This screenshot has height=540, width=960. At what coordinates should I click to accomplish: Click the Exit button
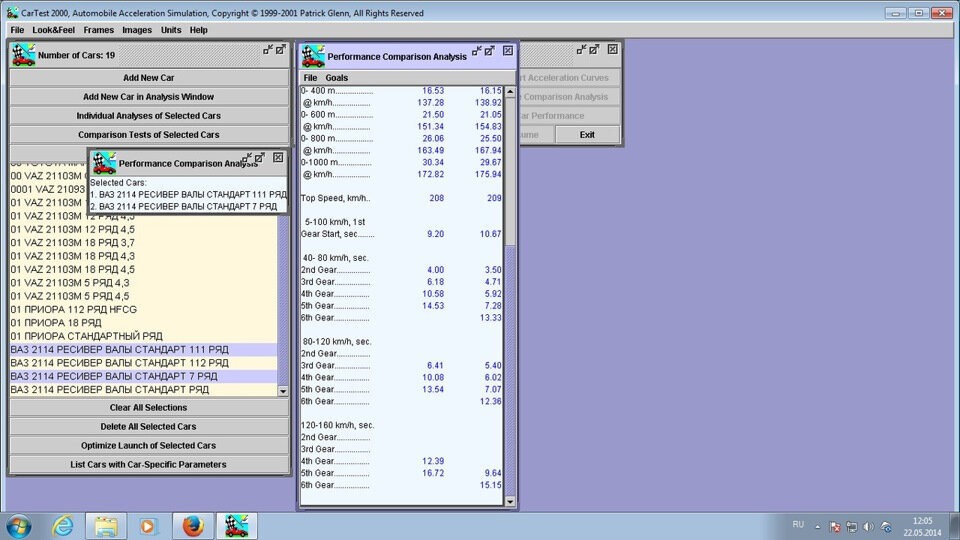click(x=587, y=135)
